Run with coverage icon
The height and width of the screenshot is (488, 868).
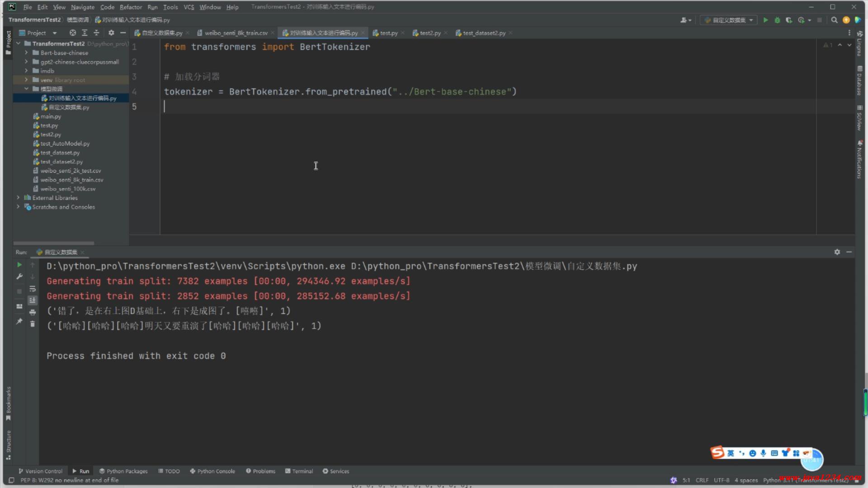point(789,20)
